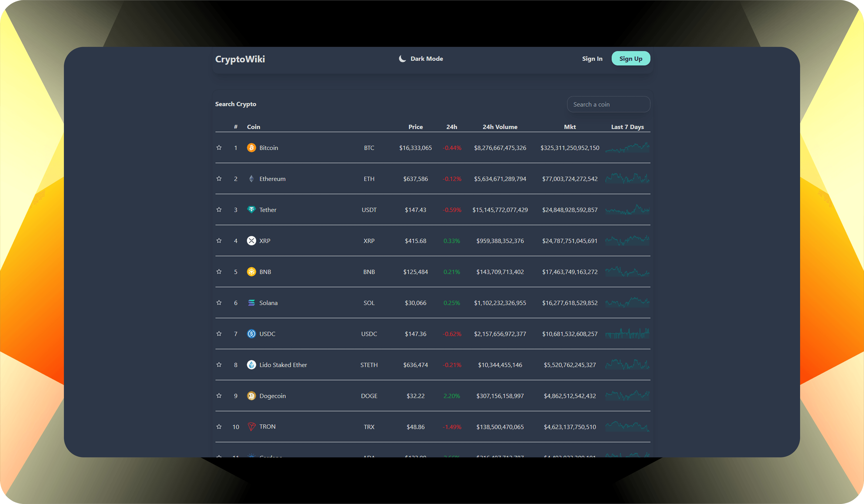864x504 pixels.
Task: Sort the table by Price column
Action: click(416, 126)
